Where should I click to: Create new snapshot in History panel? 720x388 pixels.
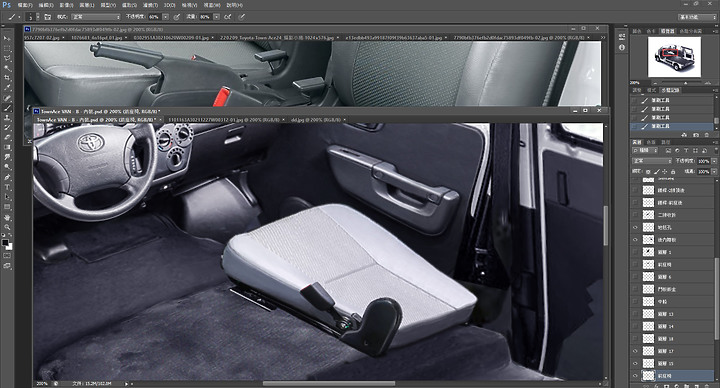696,135
